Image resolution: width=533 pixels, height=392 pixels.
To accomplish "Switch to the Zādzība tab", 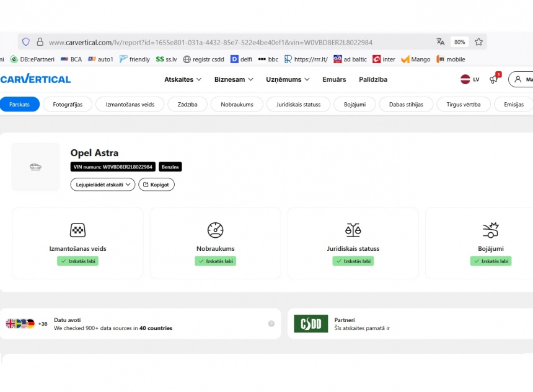I will tap(187, 104).
